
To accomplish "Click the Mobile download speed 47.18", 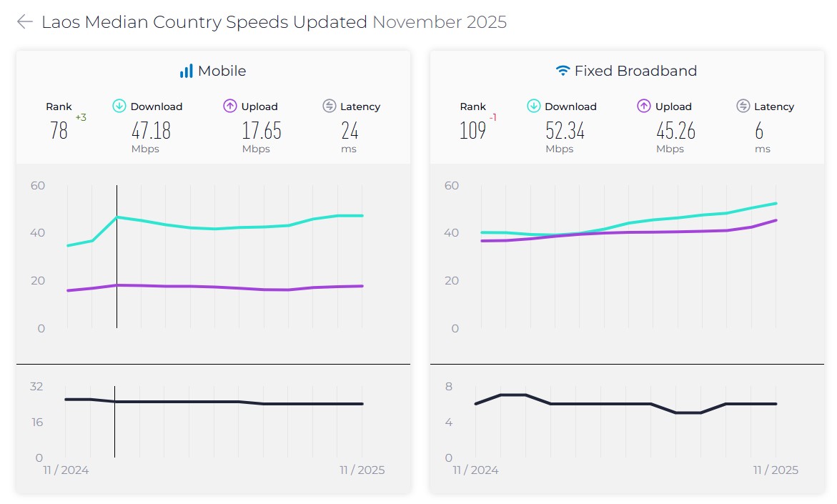I will 151,131.
